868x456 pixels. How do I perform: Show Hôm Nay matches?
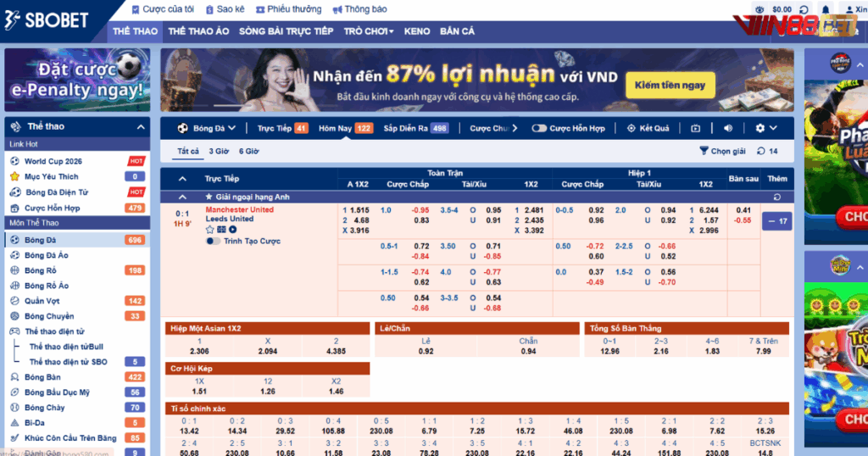point(345,128)
